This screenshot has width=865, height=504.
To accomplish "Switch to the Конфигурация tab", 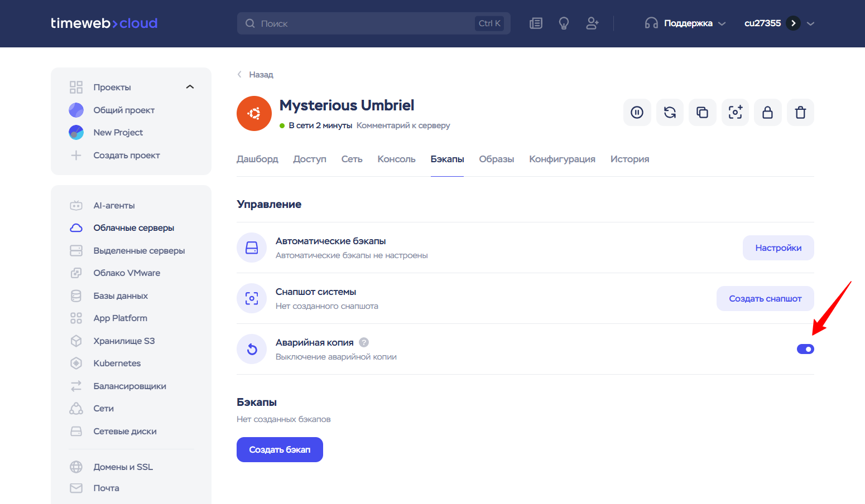I will [x=562, y=159].
